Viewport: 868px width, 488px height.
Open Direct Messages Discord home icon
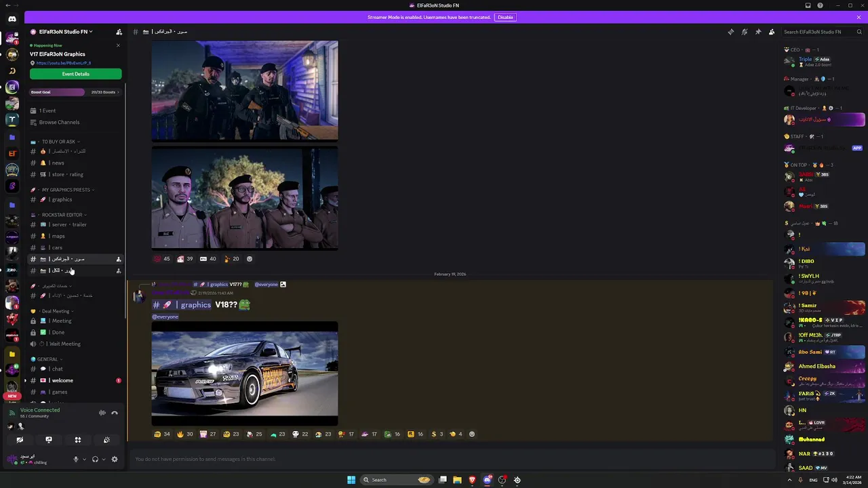click(12, 19)
